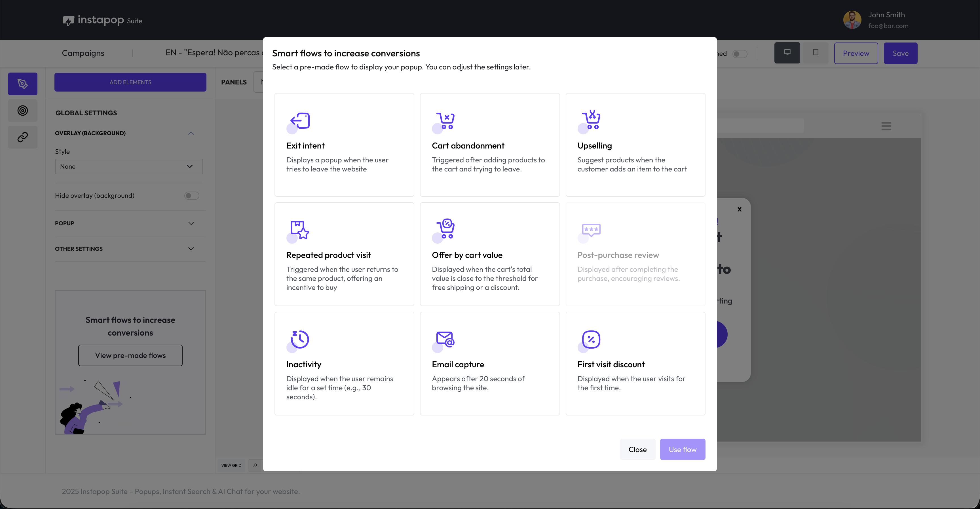Viewport: 980px width, 509px height.
Task: Go to the Campaigns breadcrumb
Action: tap(83, 53)
